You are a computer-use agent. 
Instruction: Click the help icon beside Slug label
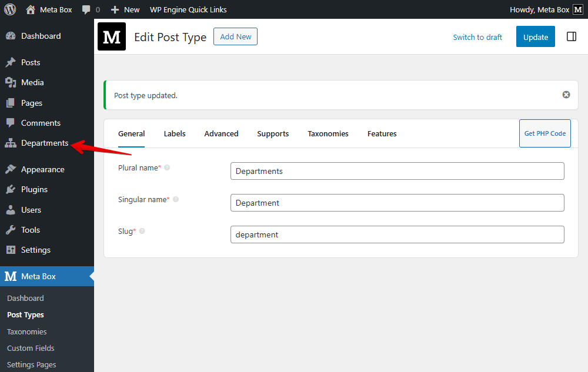[142, 232]
